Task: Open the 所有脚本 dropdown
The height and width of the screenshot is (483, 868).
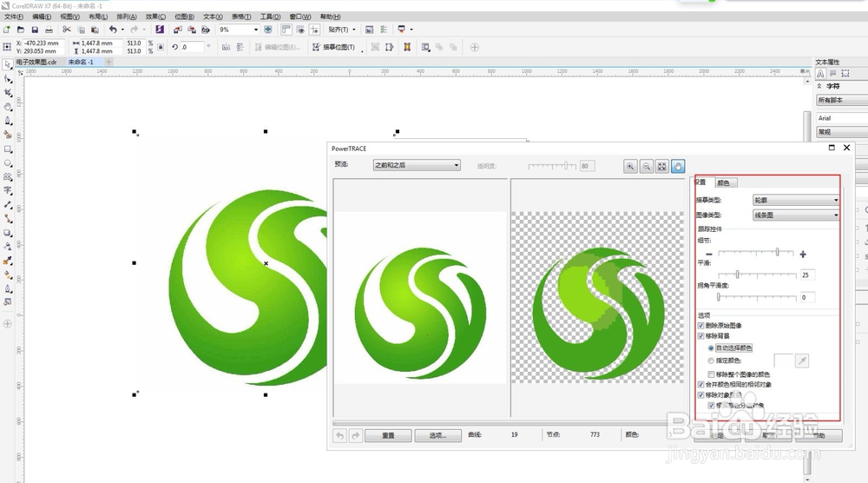Action: click(x=842, y=100)
